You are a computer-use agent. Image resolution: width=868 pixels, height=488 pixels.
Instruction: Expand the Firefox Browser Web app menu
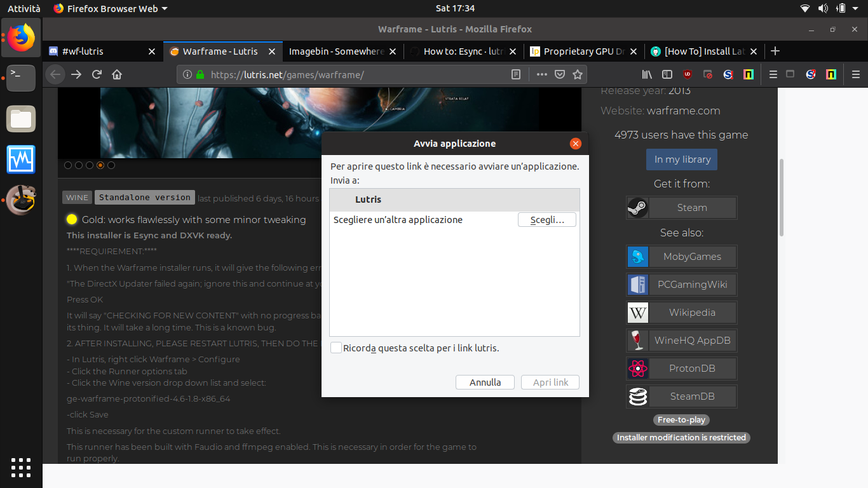(111, 8)
